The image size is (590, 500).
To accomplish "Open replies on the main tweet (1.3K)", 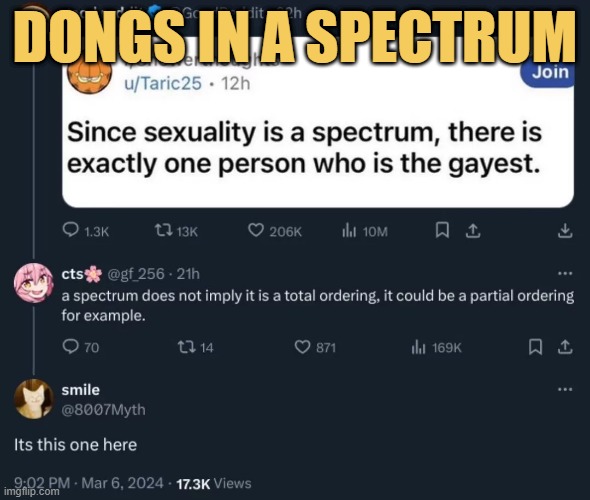I will tap(86, 231).
